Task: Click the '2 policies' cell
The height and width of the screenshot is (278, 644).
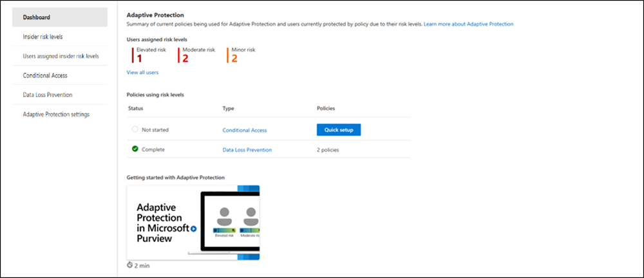Action: pyautogui.click(x=328, y=150)
